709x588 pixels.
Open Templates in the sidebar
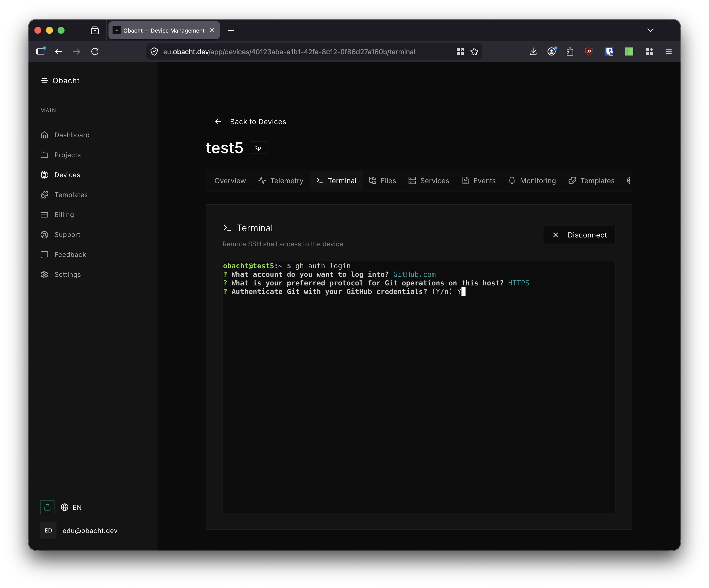pyautogui.click(x=64, y=195)
